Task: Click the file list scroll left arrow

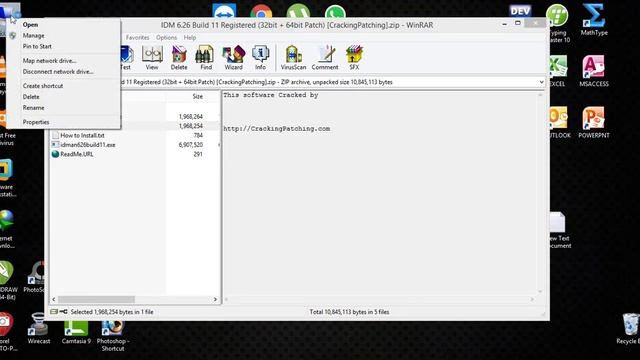Action: pos(54,300)
